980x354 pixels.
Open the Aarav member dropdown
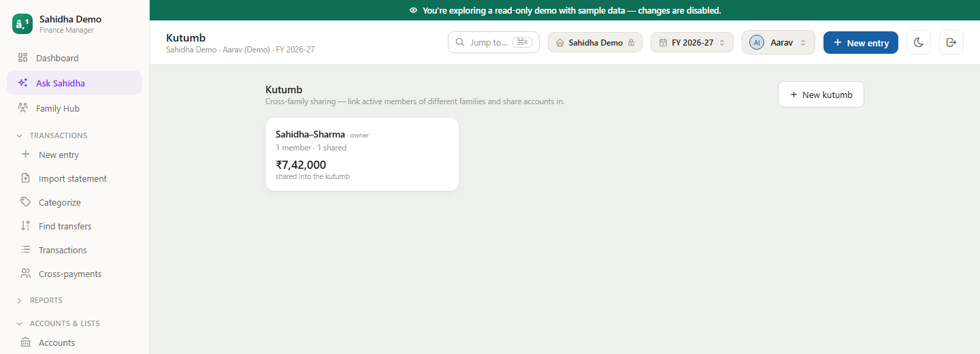(779, 42)
